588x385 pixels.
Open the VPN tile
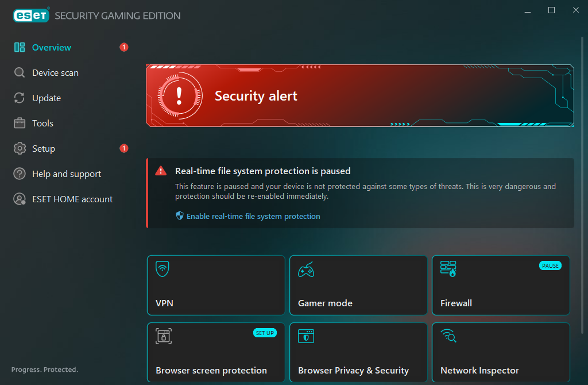pos(216,285)
